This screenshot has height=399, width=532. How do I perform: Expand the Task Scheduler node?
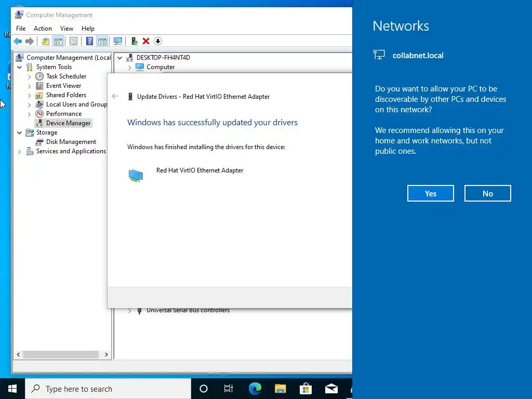pos(29,77)
